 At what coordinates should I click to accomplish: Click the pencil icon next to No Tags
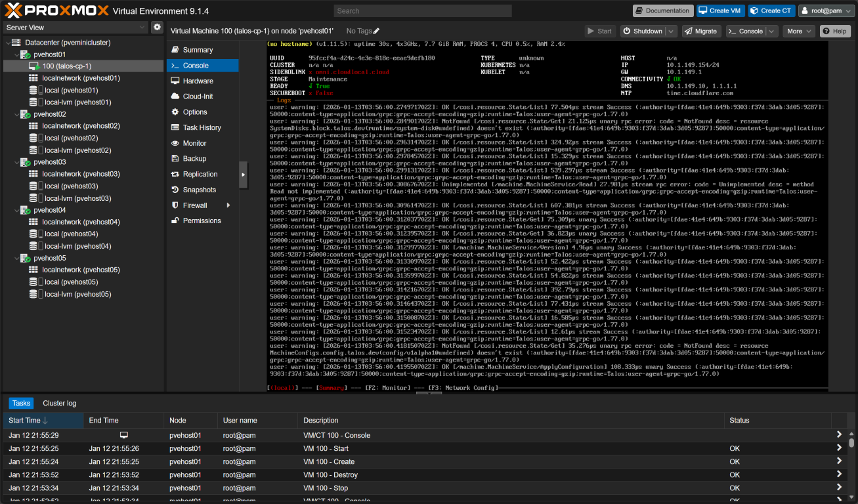click(x=376, y=31)
